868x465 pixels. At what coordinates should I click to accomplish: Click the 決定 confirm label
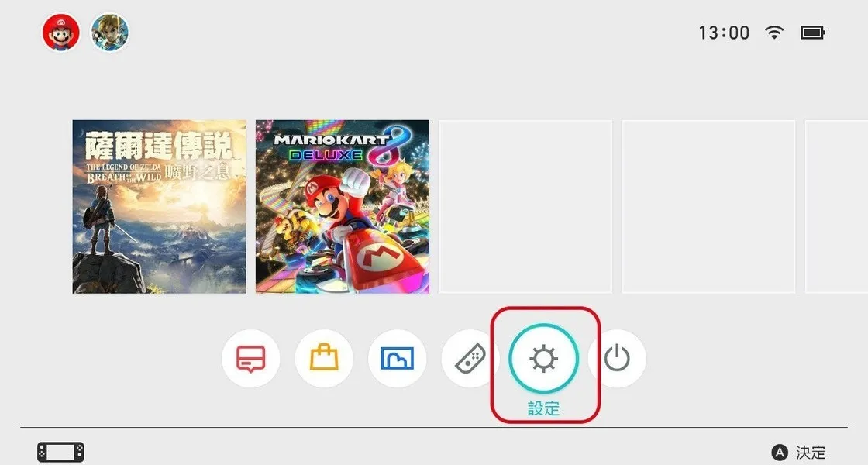(811, 453)
